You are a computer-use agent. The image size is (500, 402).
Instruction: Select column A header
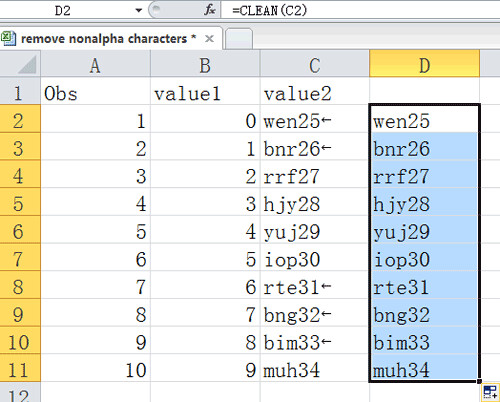pyautogui.click(x=95, y=65)
